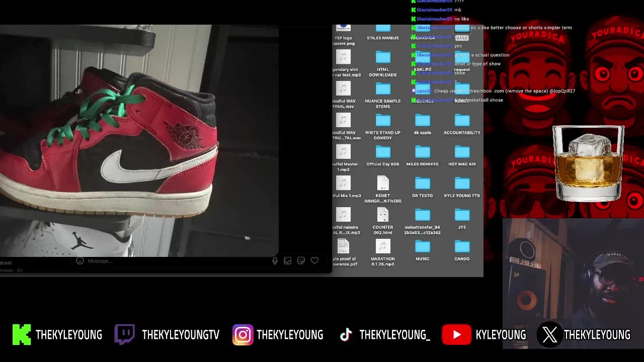Click the Instagram logo in overlay

[243, 335]
